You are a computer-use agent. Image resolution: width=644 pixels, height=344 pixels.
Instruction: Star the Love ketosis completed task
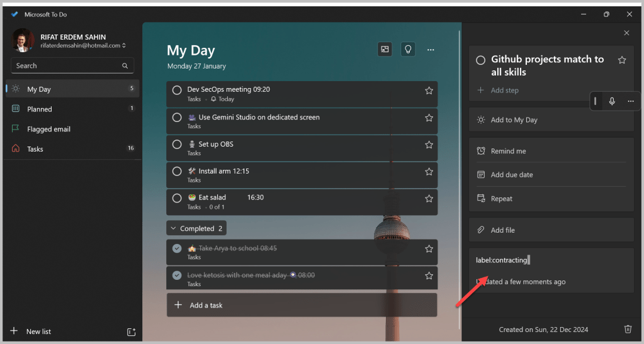[x=429, y=276]
